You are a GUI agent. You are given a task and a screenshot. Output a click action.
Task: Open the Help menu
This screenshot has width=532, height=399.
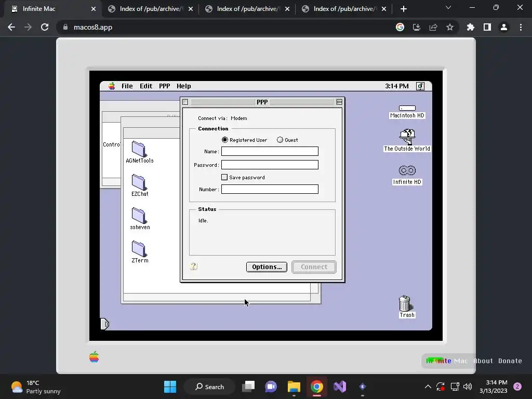pyautogui.click(x=183, y=86)
